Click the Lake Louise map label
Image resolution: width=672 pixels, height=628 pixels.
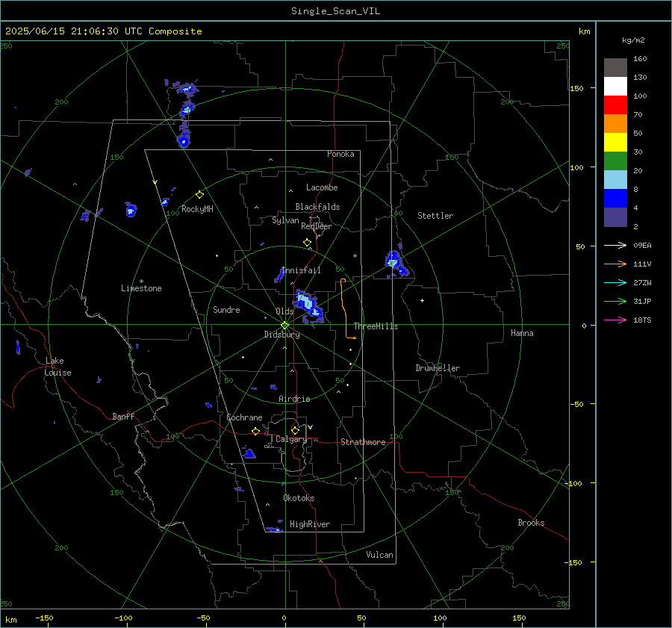pos(57,367)
